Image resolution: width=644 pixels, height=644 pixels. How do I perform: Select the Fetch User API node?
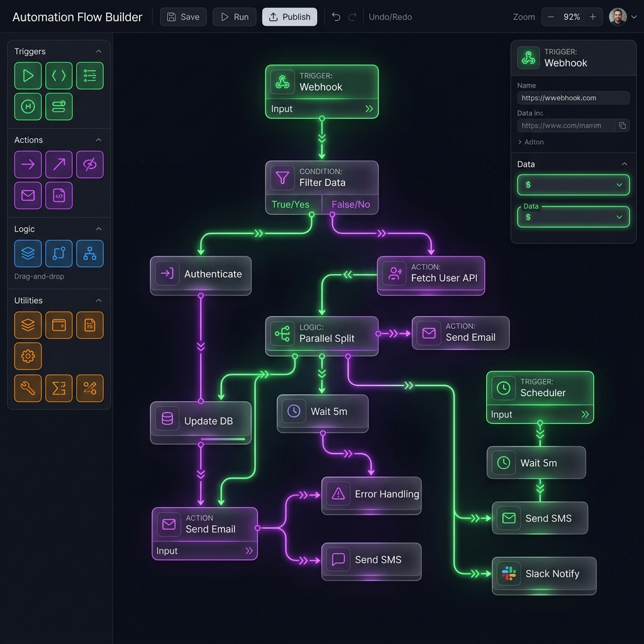431,275
